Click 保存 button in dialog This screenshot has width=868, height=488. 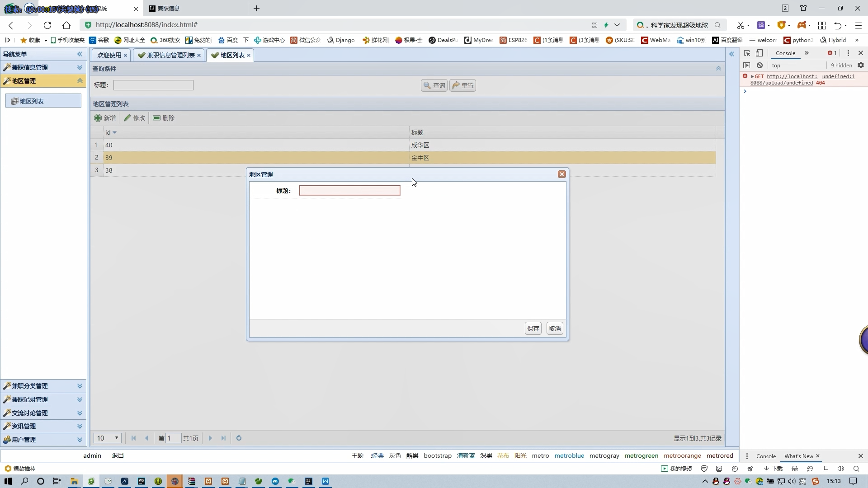(533, 328)
